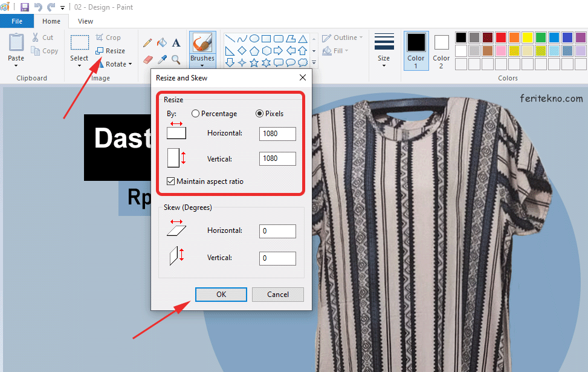The height and width of the screenshot is (372, 588).
Task: Click the Select rectangular selection icon
Action: coord(80,42)
